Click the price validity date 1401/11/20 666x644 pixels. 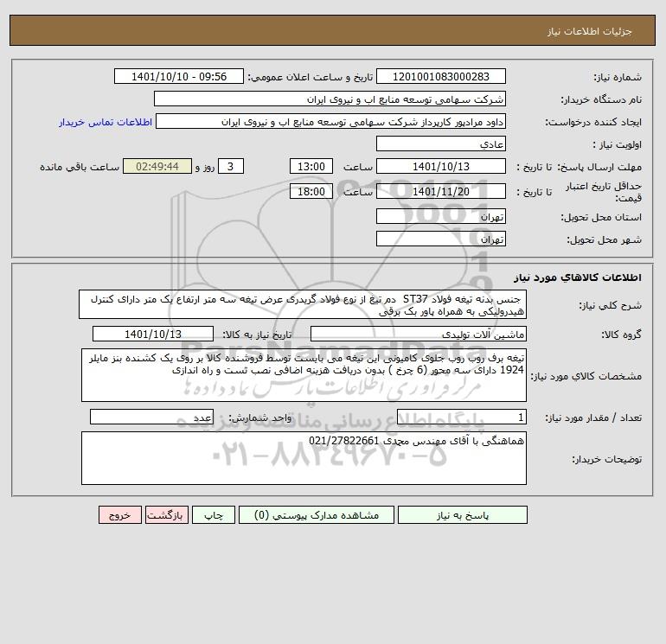click(x=441, y=191)
